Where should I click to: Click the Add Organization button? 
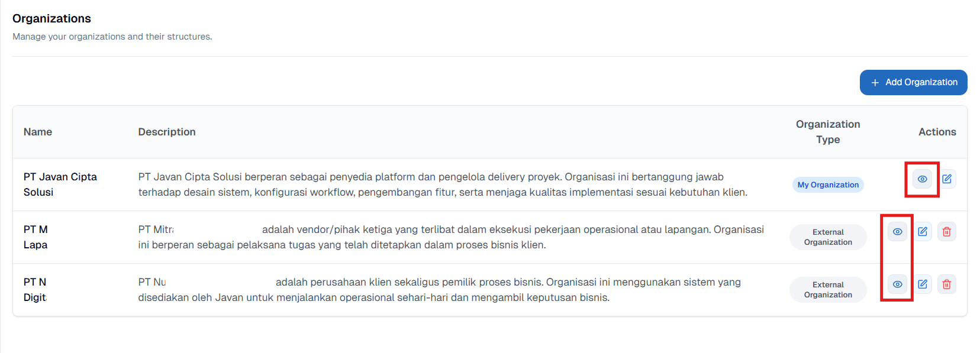(x=913, y=82)
